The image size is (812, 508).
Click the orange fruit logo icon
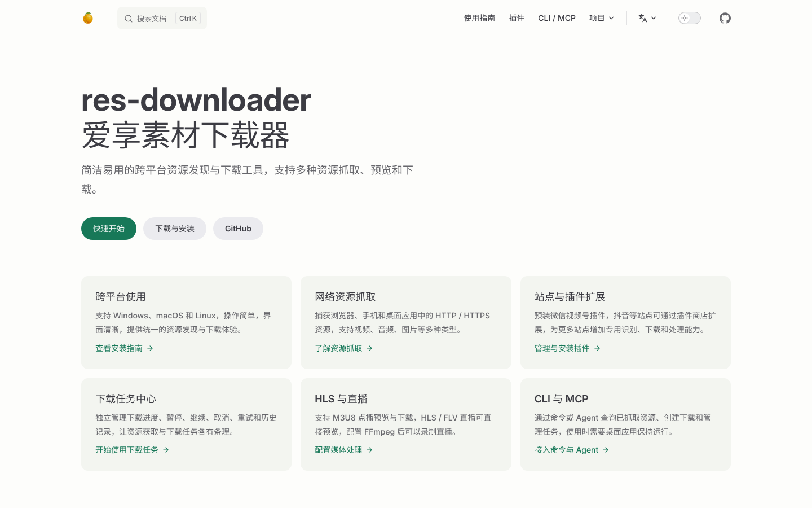[x=88, y=18]
